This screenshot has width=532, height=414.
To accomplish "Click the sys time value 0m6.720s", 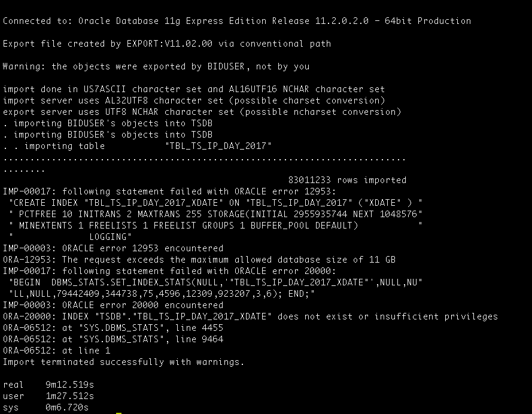I will tap(67, 407).
